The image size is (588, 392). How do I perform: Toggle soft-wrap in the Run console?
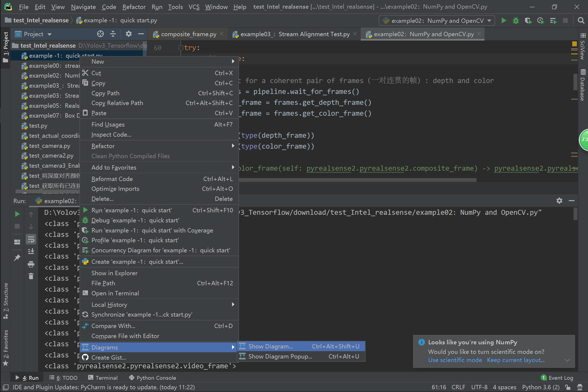(31, 239)
